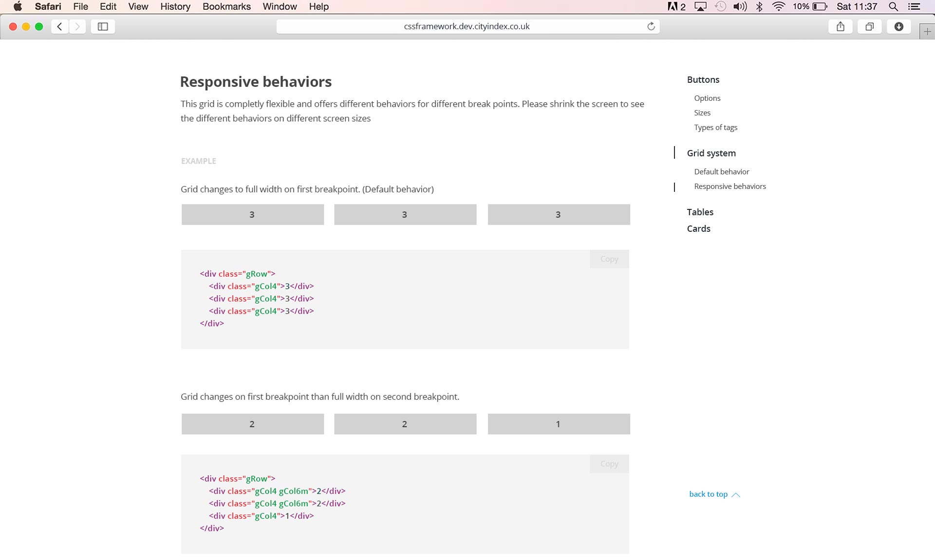Click the address bar URL field

click(x=466, y=26)
